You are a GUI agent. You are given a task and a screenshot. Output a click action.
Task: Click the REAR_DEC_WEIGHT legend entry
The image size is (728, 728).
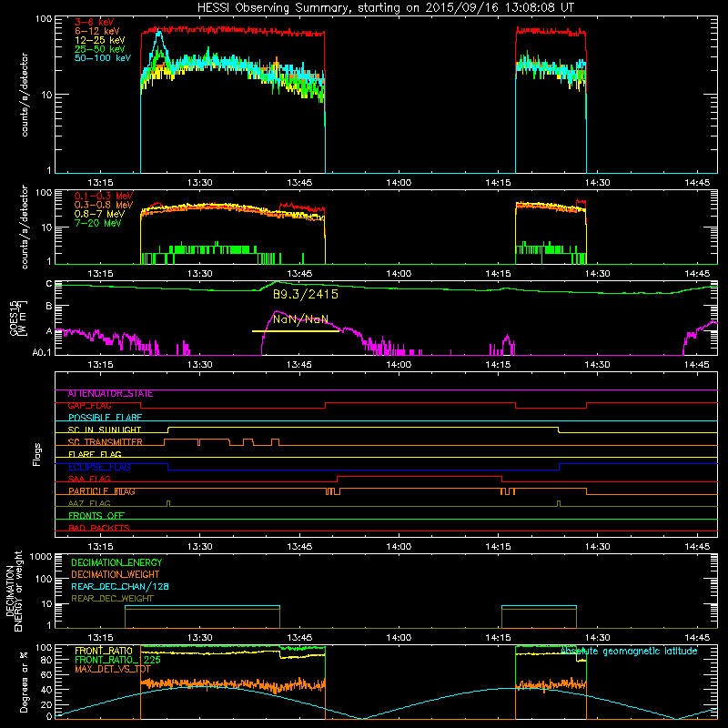tap(112, 599)
